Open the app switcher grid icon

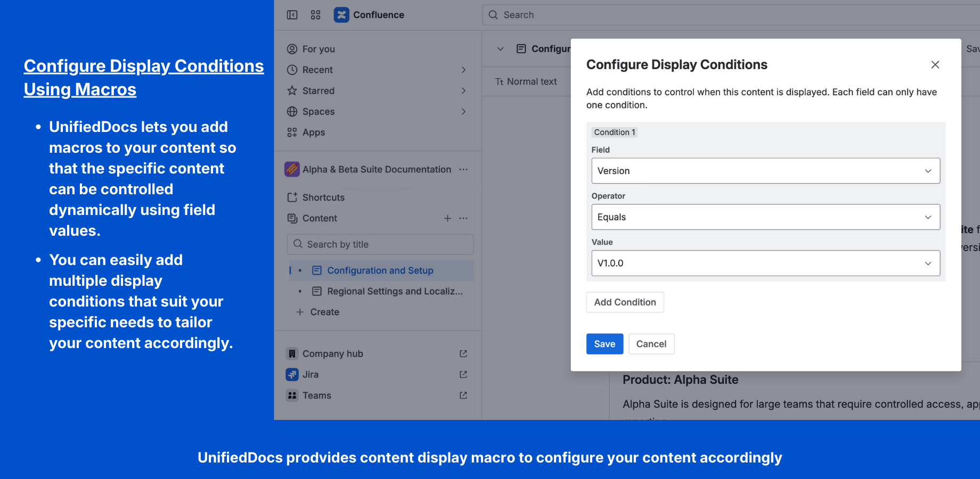pos(315,15)
